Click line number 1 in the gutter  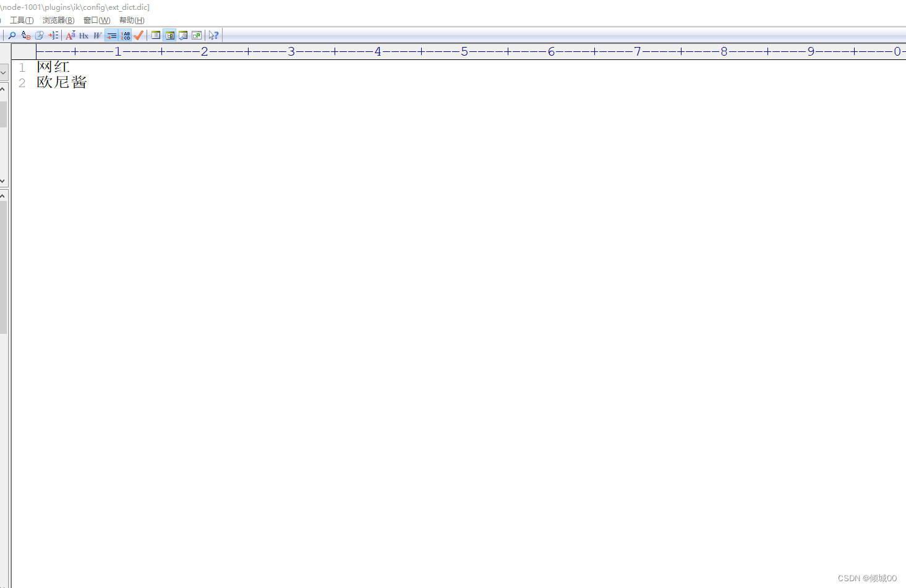[22, 67]
